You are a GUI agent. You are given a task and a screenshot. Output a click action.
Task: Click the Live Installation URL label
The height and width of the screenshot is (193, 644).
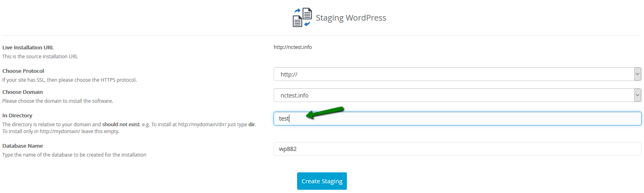[28, 47]
